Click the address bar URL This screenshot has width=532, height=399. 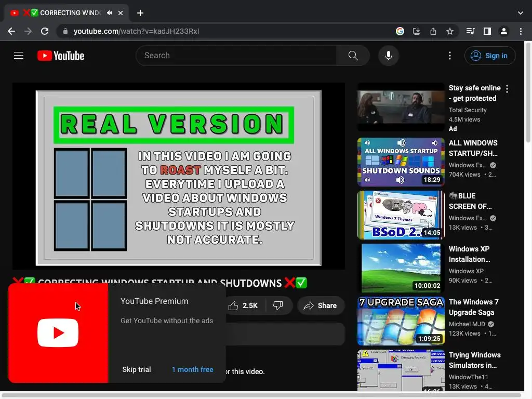coord(137,31)
